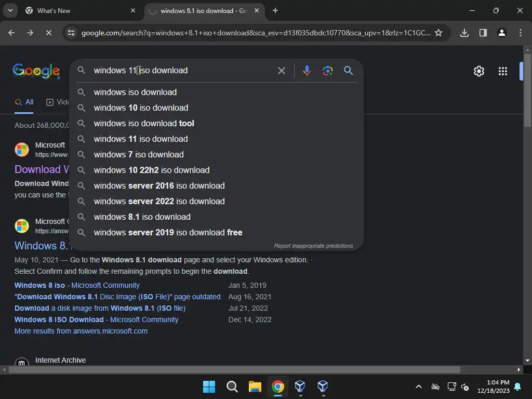Stop the page loading
The height and width of the screenshot is (399, 532).
coord(49,33)
